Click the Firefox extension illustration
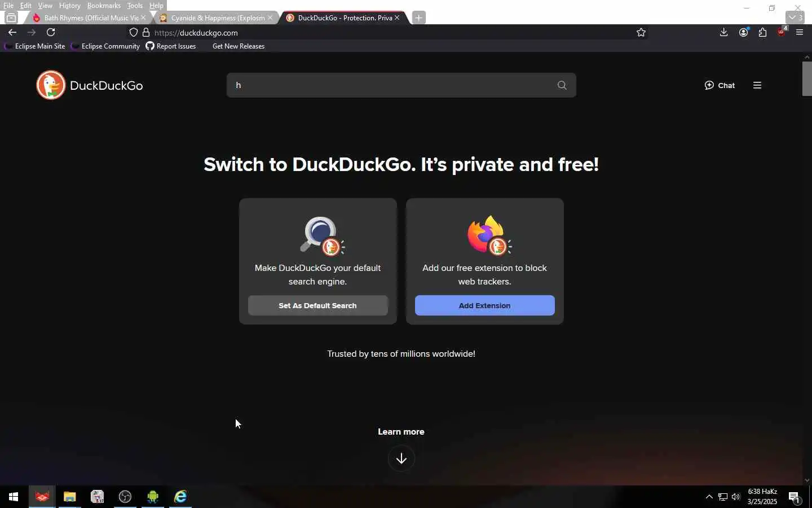This screenshot has height=508, width=812. tap(489, 235)
